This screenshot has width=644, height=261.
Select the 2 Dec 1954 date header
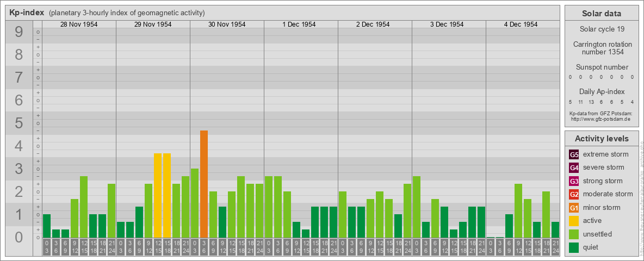click(373, 24)
